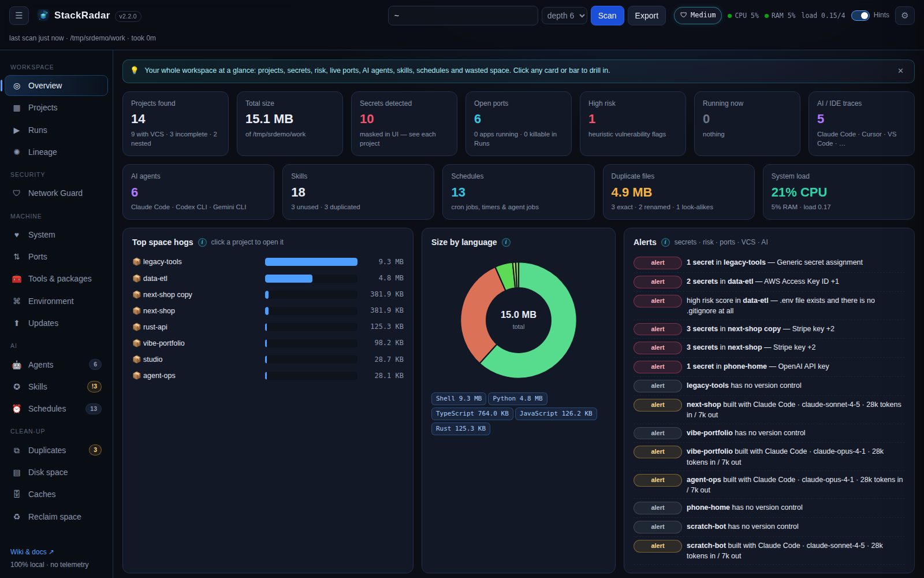Open the Wiki & docs link
924x578 pixels.
coord(32,552)
